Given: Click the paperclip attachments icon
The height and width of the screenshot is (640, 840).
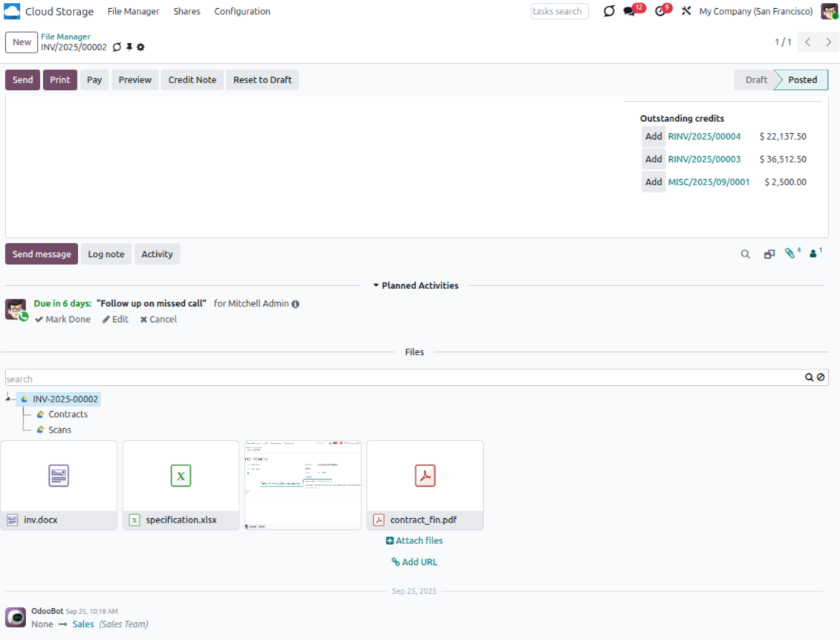Looking at the screenshot, I should (x=789, y=253).
